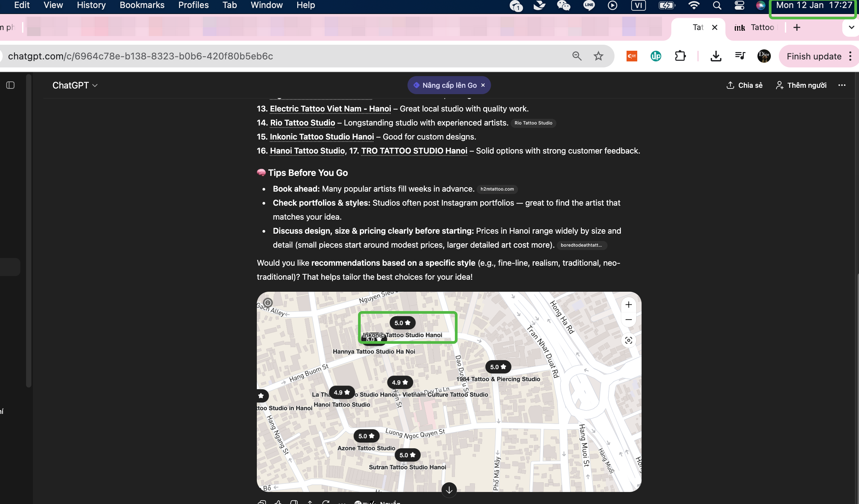The width and height of the screenshot is (859, 504).
Task: Open the WeChat menu bar icon
Action: point(563,5)
